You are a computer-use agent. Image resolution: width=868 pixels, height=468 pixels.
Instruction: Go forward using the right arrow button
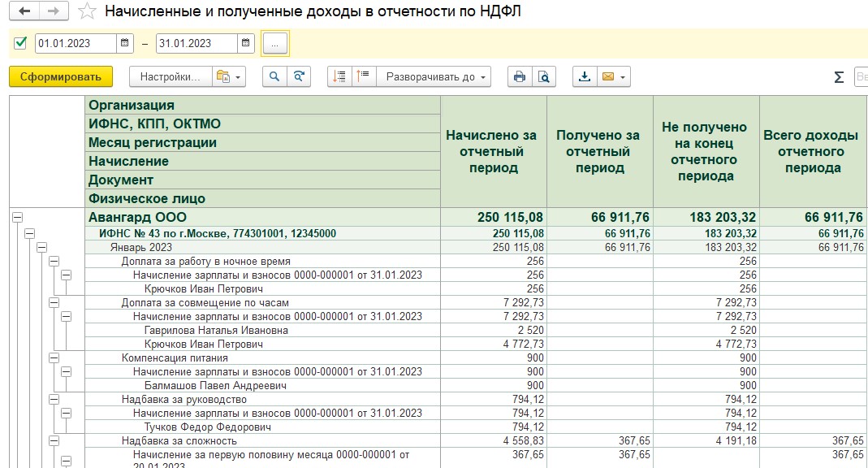(54, 11)
